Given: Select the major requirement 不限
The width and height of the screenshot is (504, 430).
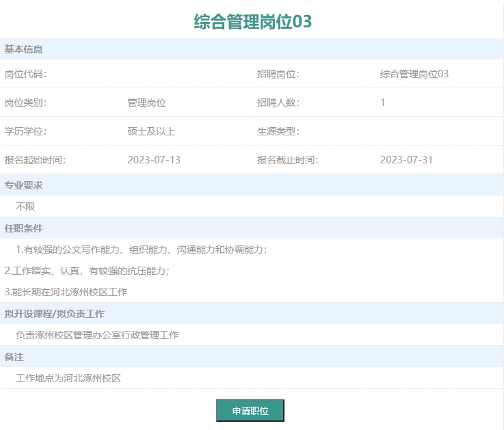Looking at the screenshot, I should pos(25,206).
